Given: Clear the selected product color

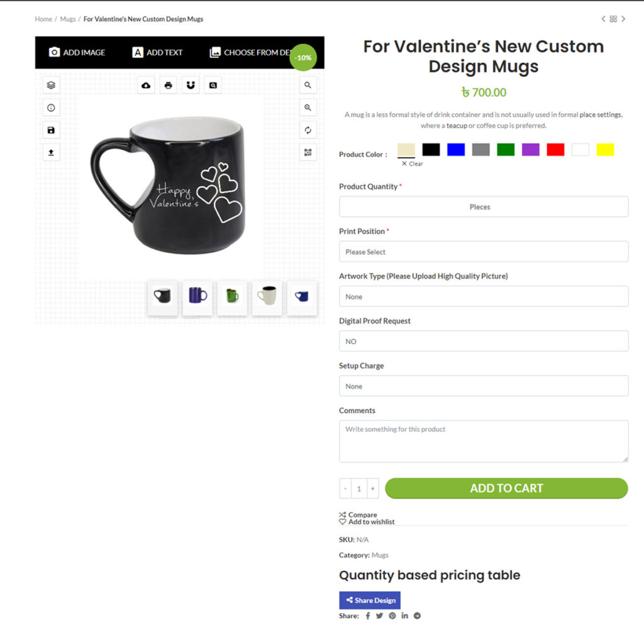Looking at the screenshot, I should 413,164.
